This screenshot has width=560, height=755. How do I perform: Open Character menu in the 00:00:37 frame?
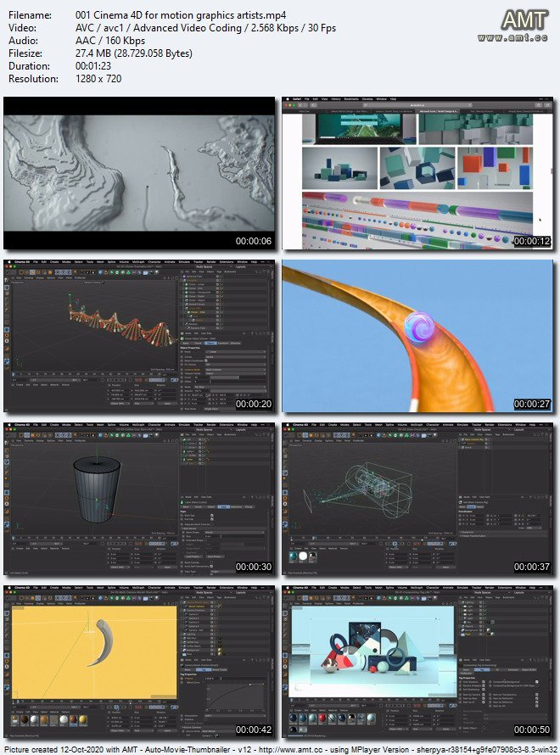[x=433, y=425]
